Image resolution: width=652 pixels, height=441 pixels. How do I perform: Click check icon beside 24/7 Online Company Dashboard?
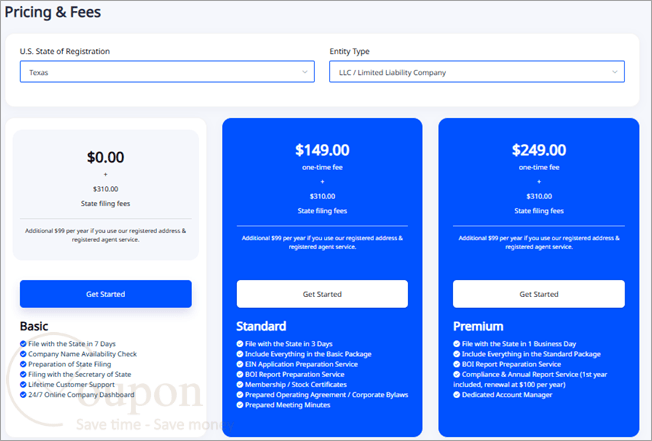[x=23, y=395]
